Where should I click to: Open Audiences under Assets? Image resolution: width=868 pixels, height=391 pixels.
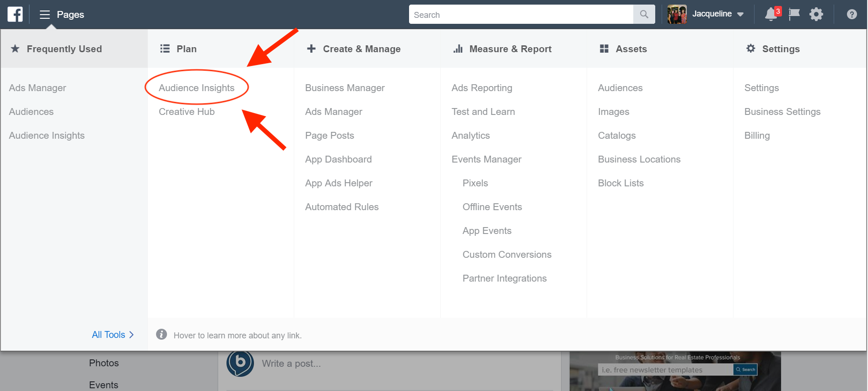pyautogui.click(x=620, y=88)
